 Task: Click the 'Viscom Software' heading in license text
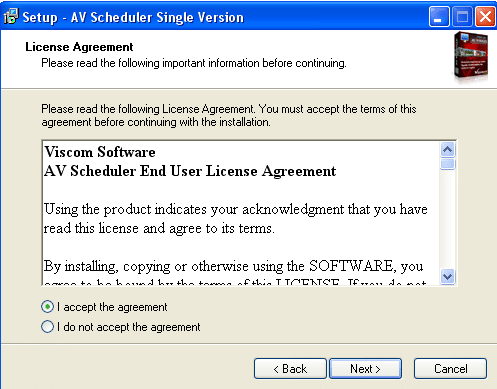pyautogui.click(x=100, y=152)
